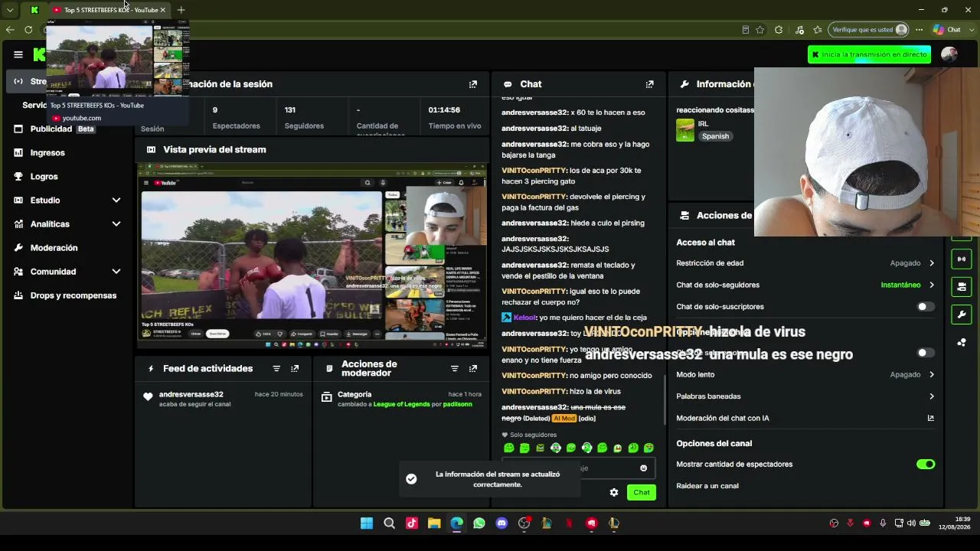Image resolution: width=980 pixels, height=551 pixels.
Task: Open League of Legends category link
Action: 401,404
